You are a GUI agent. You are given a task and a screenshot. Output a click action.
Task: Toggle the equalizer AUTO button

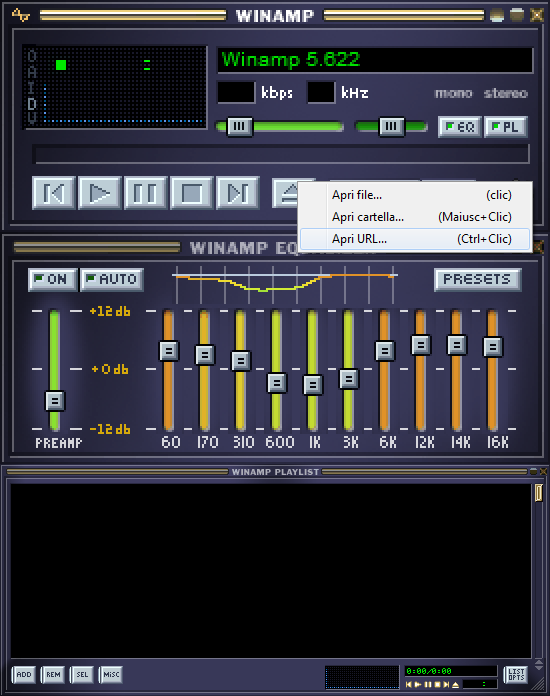click(112, 280)
